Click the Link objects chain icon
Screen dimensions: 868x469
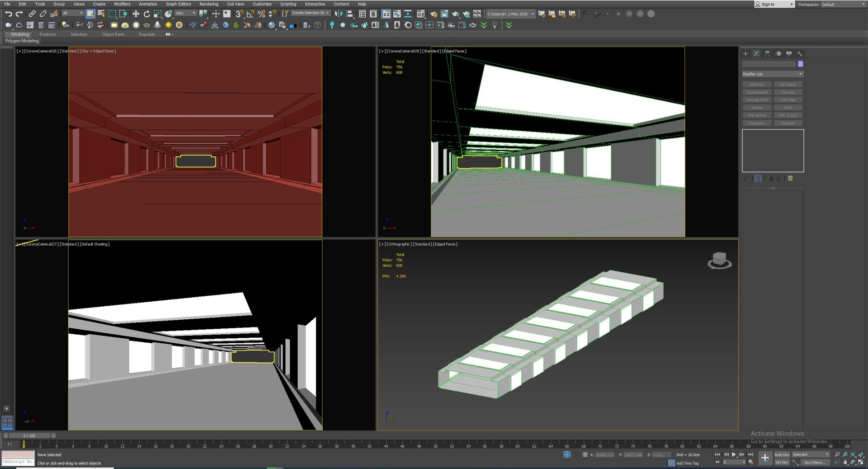click(32, 14)
